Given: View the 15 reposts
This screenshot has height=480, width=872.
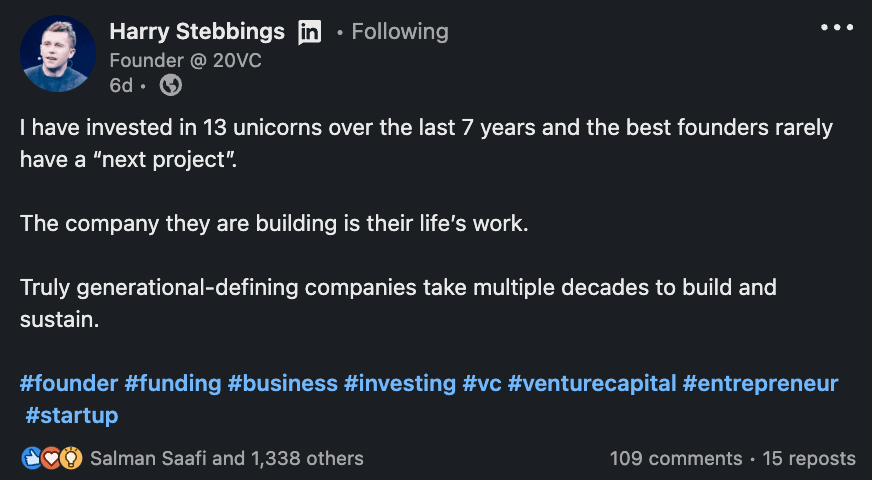Looking at the screenshot, I should [x=809, y=459].
